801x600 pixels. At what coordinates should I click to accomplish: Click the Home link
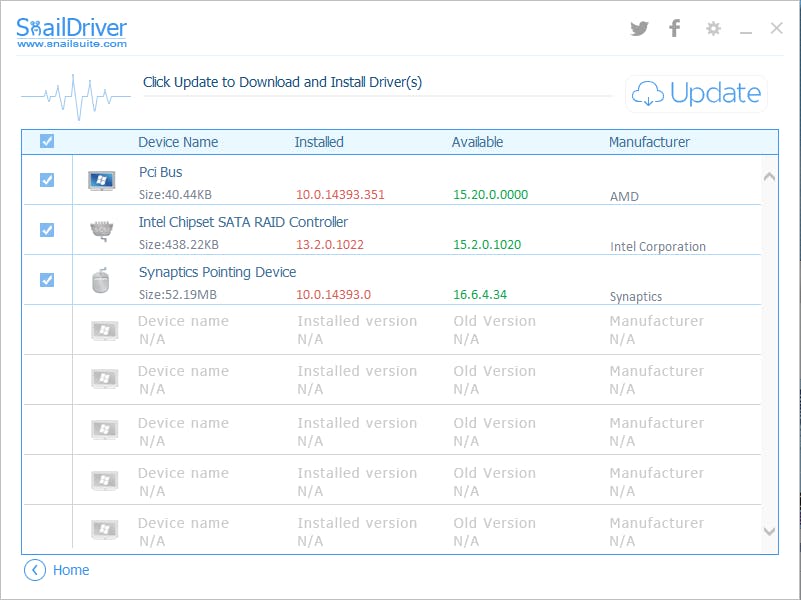(71, 570)
